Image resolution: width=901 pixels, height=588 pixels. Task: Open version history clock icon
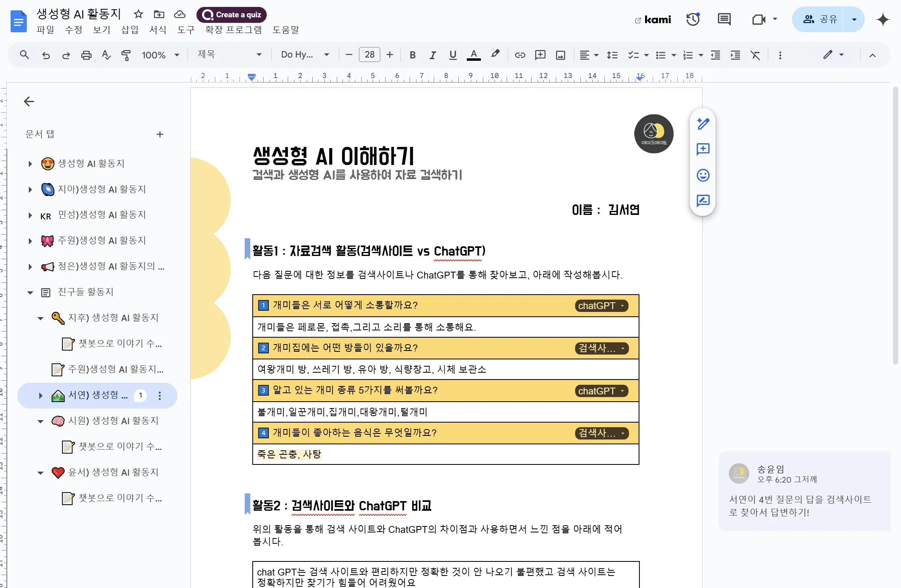pyautogui.click(x=693, y=19)
